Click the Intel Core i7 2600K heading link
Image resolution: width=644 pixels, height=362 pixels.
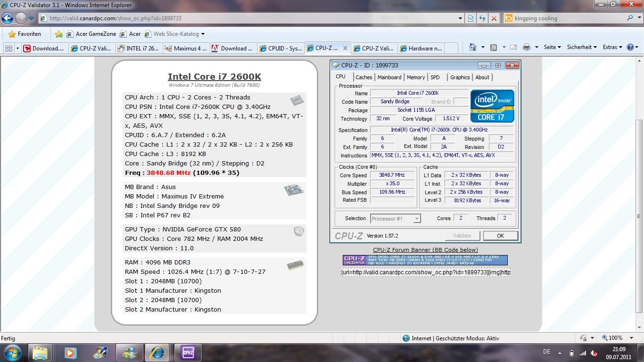click(215, 76)
